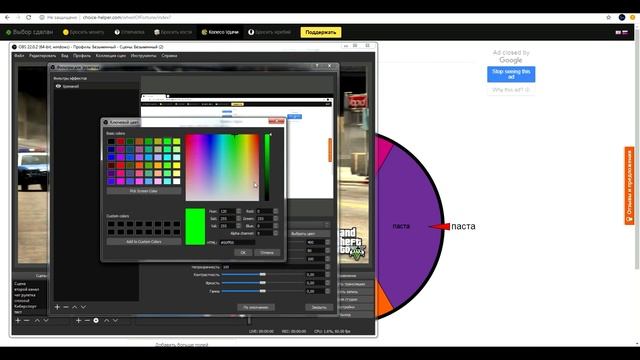Screen dimensions: 640x360
Task: Step the Green value spinbox arrows
Action: [276, 219]
